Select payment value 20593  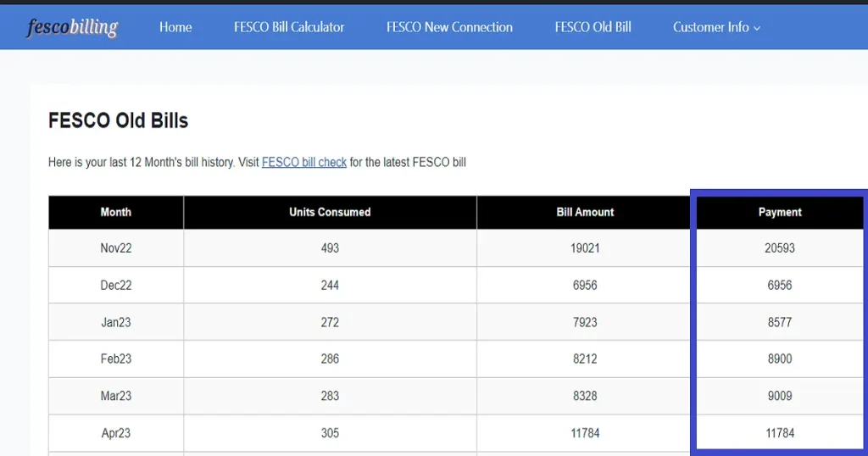780,248
